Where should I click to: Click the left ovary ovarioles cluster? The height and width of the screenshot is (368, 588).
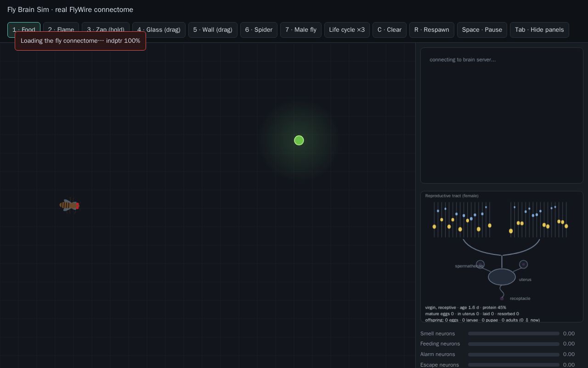coord(462,220)
